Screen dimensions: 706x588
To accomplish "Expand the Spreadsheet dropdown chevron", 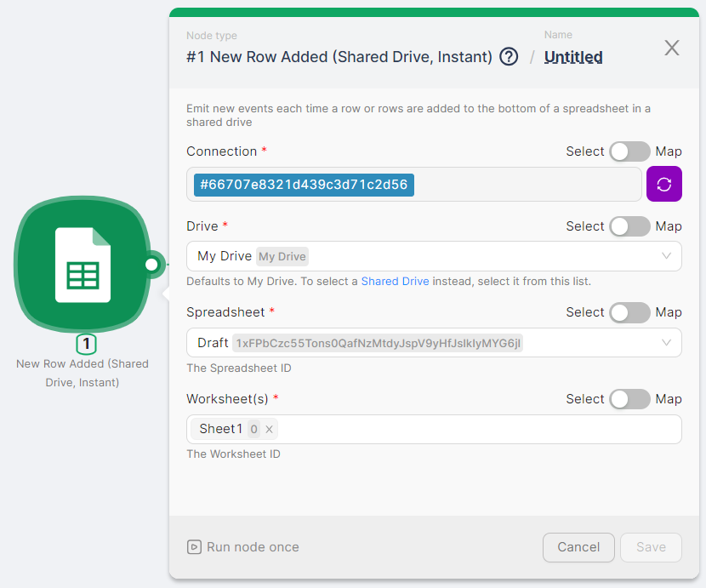I will pyautogui.click(x=666, y=343).
